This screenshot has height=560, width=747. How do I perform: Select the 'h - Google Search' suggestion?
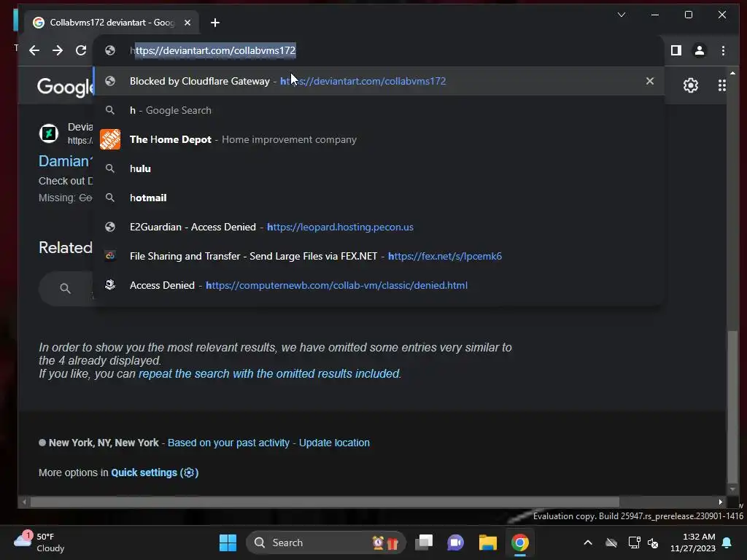click(x=379, y=110)
